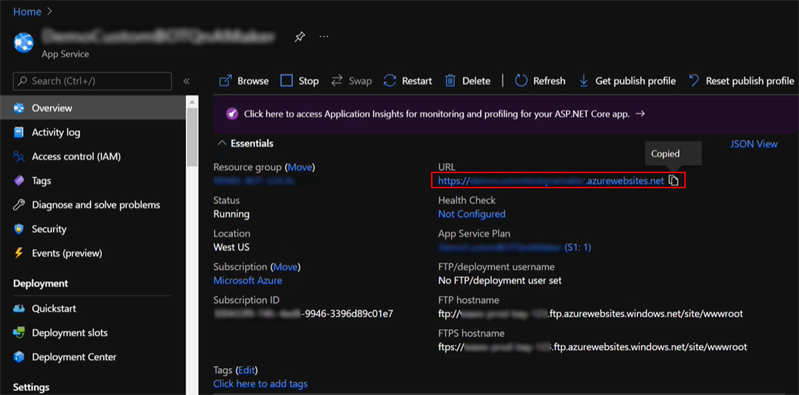Screen dimensions: 799x395
Task: Click the Running status text
Action: (231, 214)
